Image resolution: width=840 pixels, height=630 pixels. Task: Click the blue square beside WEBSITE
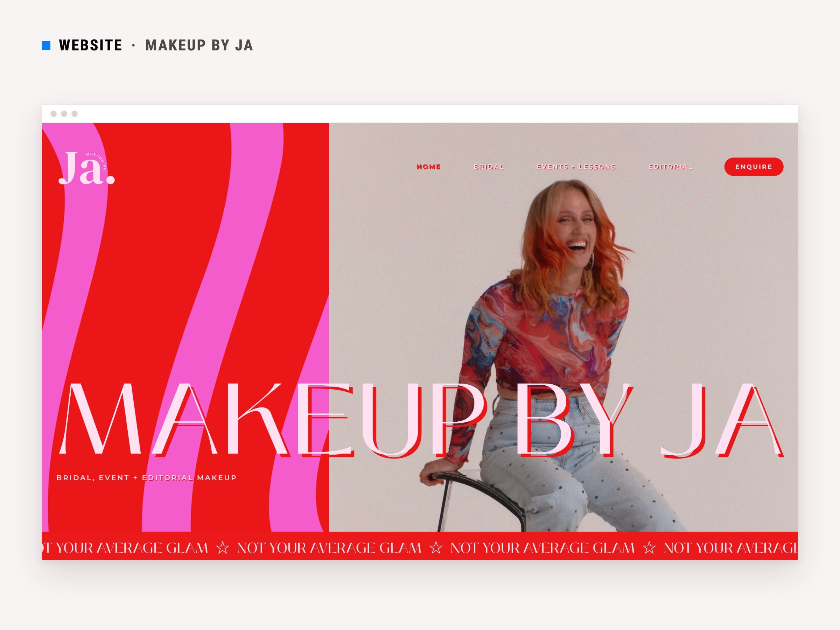pyautogui.click(x=46, y=45)
